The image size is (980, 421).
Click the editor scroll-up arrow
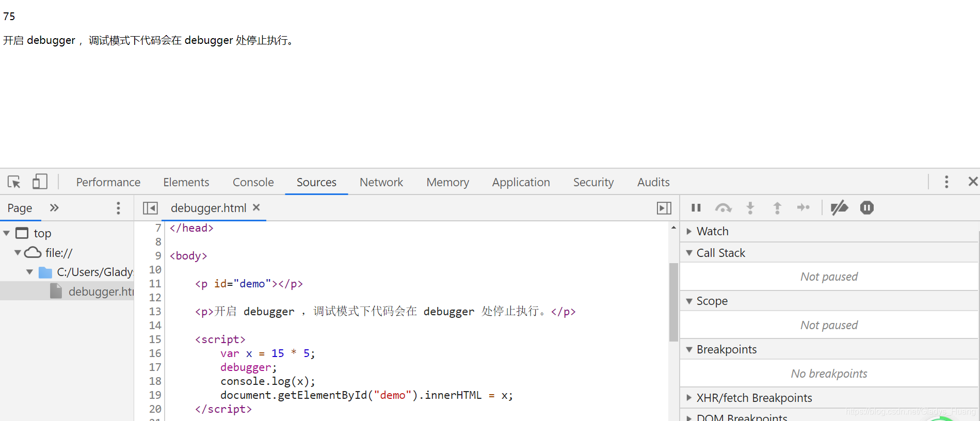[x=673, y=228]
